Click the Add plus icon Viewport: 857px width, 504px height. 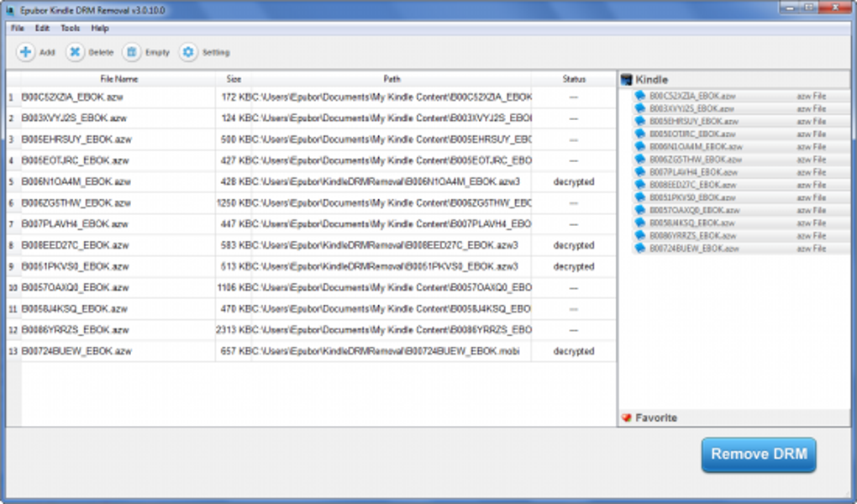25,52
